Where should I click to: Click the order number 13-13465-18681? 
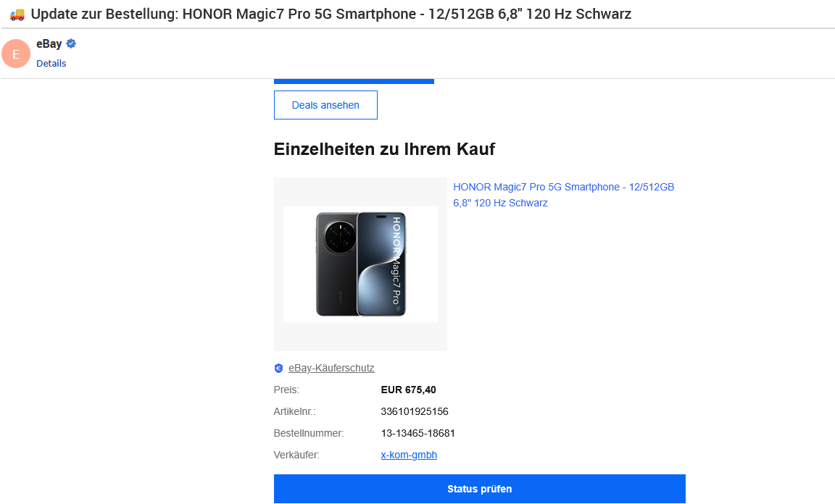[417, 433]
